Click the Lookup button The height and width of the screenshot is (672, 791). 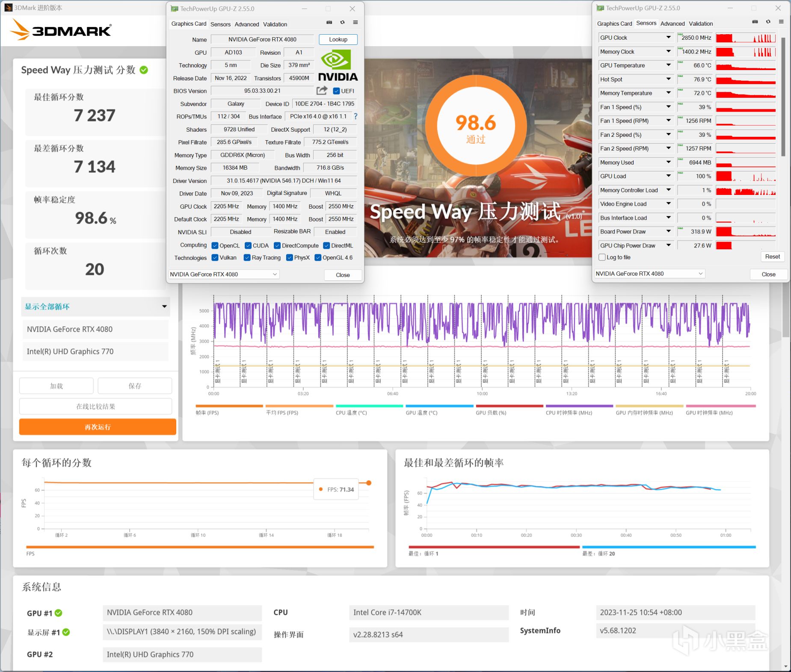coord(338,39)
